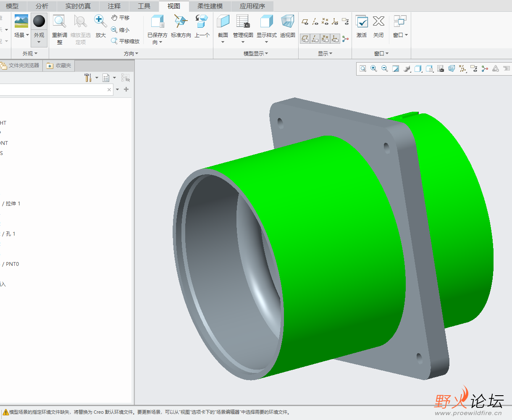Click the repaint icon in graphics toolbar

pos(396,68)
